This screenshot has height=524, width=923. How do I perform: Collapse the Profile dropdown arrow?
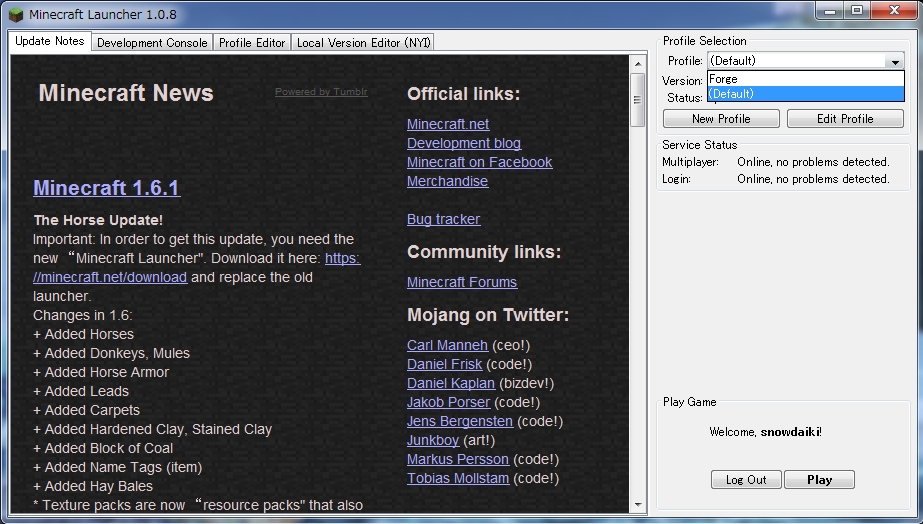point(895,61)
